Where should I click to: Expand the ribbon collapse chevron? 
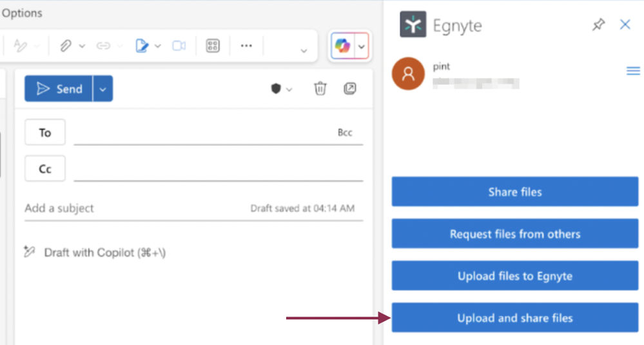tap(304, 51)
